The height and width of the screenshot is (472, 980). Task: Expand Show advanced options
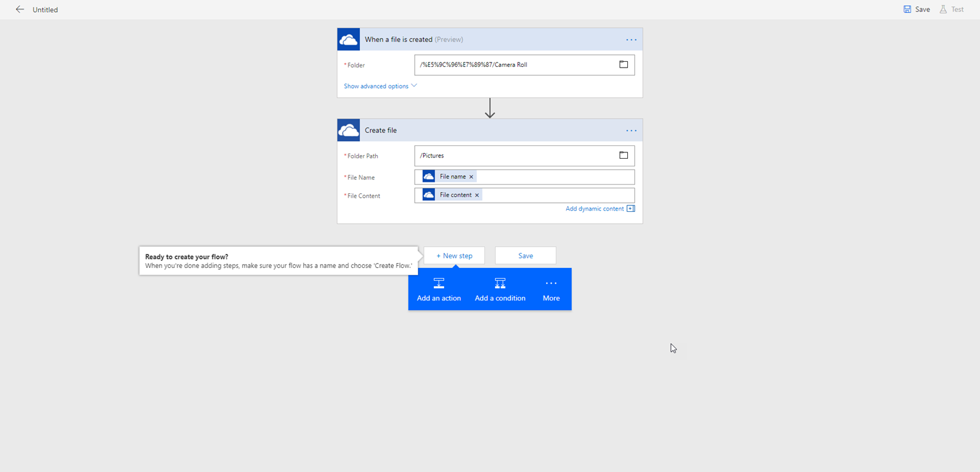tap(380, 86)
